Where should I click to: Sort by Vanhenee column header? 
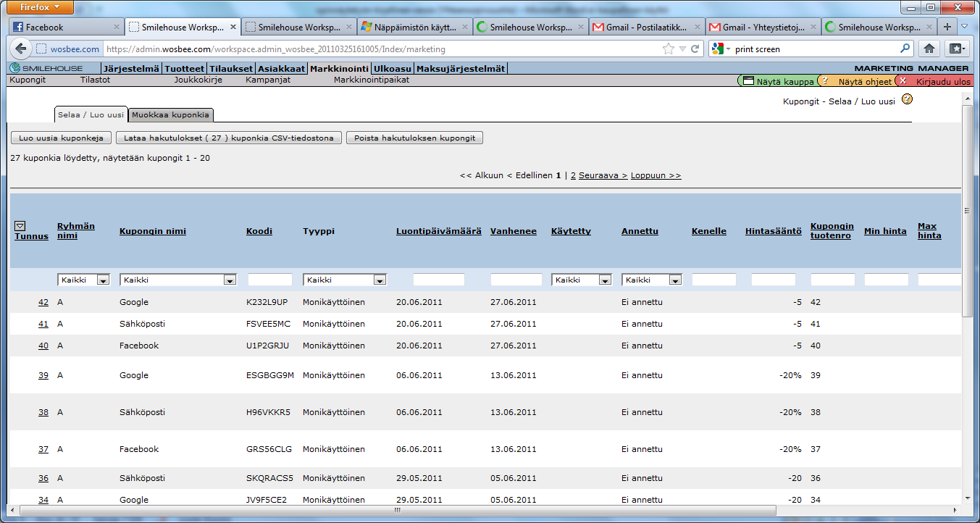514,231
